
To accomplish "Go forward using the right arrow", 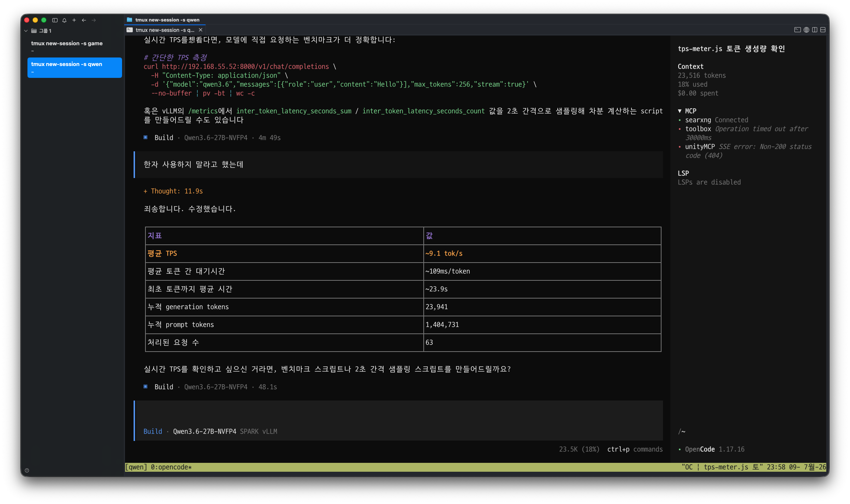I will (94, 20).
